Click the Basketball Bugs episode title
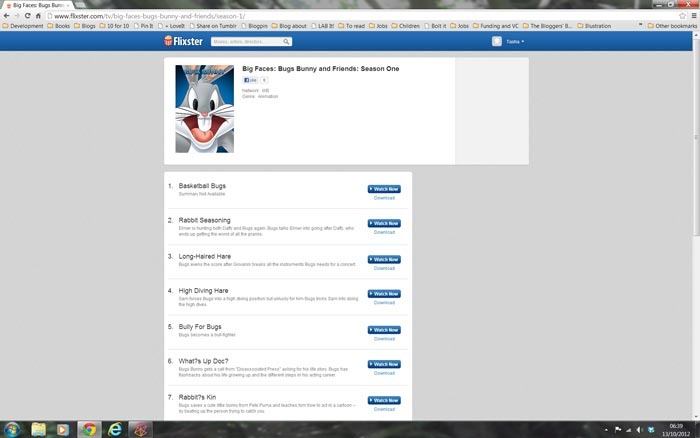Viewport: 700px width, 438px height. [x=202, y=186]
